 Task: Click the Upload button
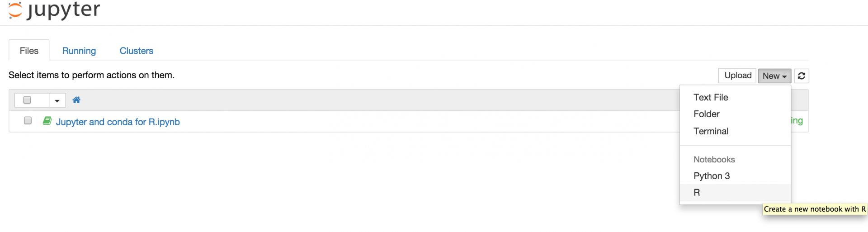[737, 76]
